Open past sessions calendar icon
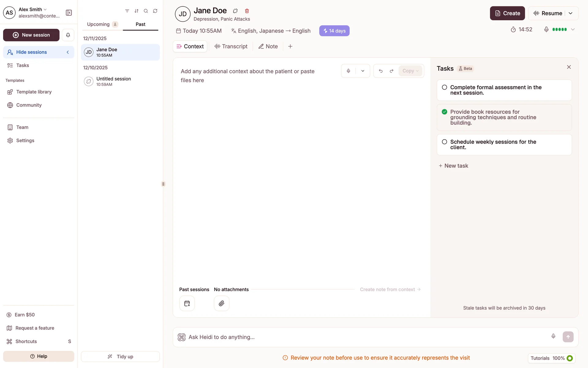 (187, 303)
